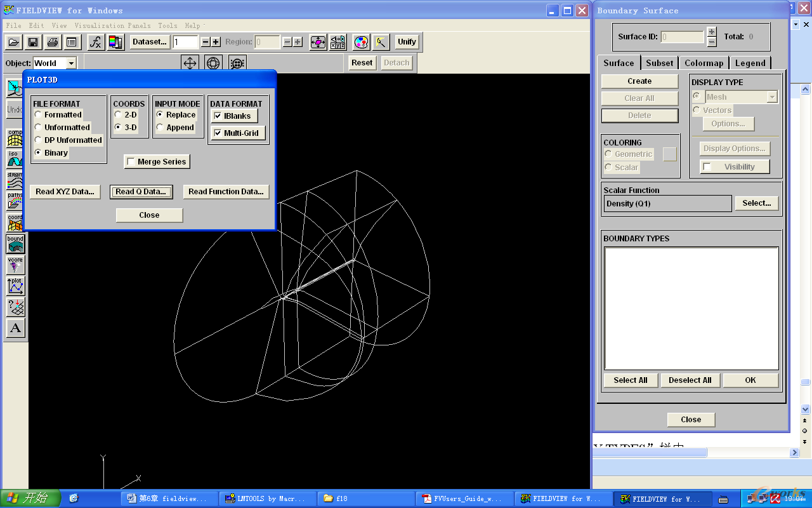Switch to the Colormap tab
The width and height of the screenshot is (812, 508).
(704, 63)
